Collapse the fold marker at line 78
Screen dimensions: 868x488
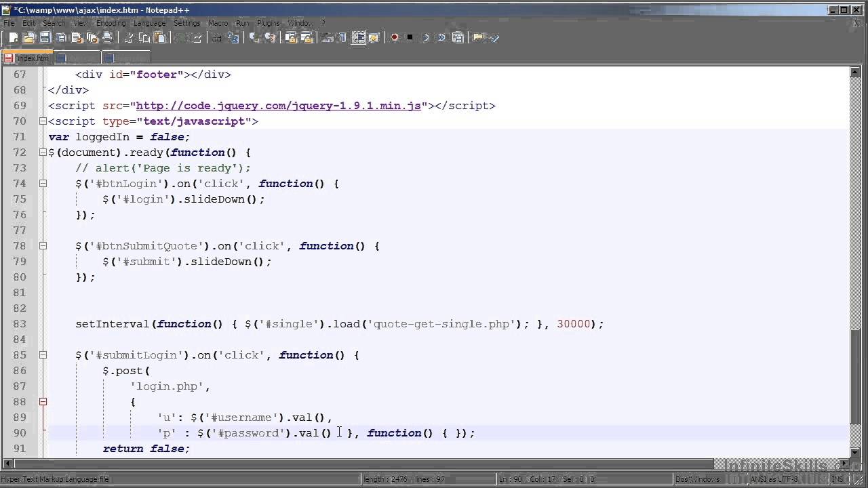43,246
